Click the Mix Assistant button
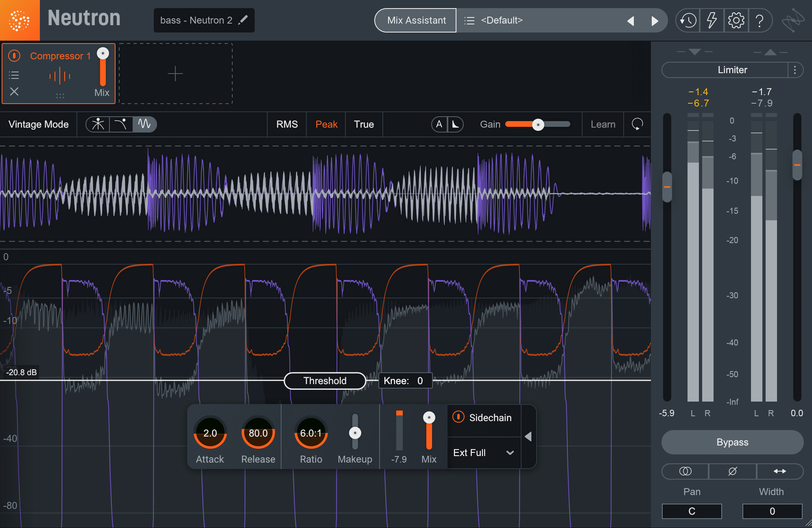Image resolution: width=812 pixels, height=528 pixels. pos(414,20)
